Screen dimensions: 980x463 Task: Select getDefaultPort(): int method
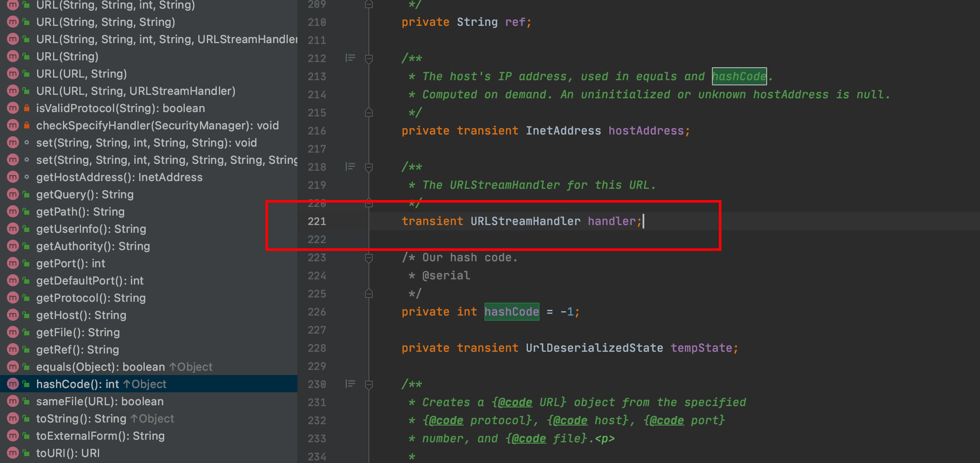90,281
